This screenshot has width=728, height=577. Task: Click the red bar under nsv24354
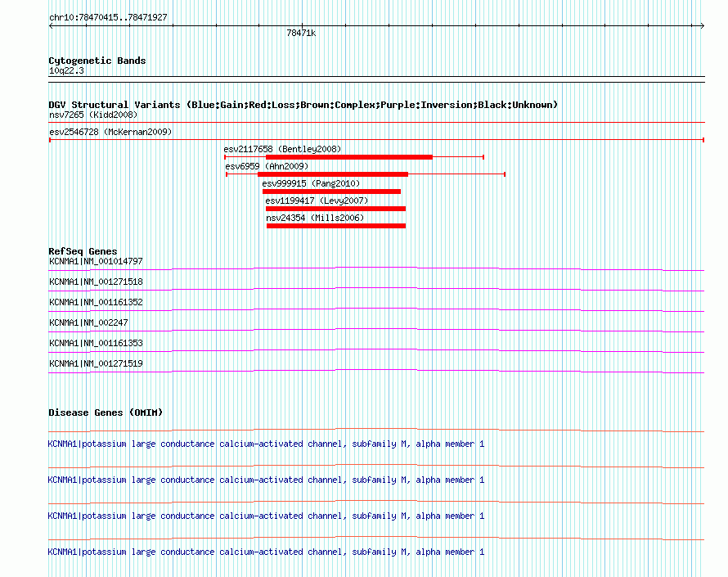[x=336, y=226]
